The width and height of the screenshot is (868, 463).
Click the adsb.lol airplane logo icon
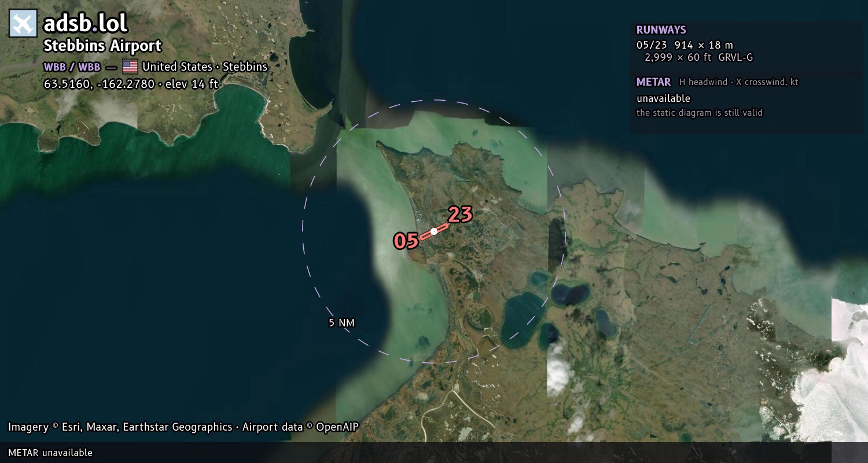pos(23,24)
